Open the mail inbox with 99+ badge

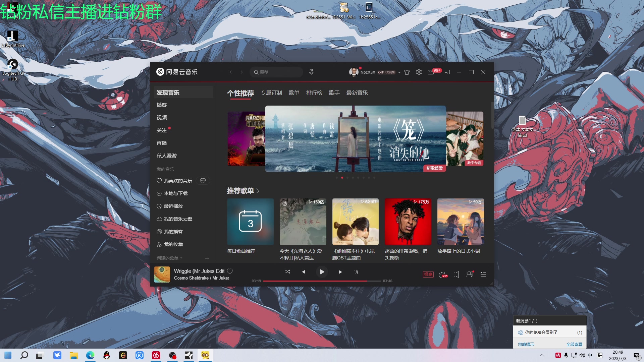pos(431,72)
